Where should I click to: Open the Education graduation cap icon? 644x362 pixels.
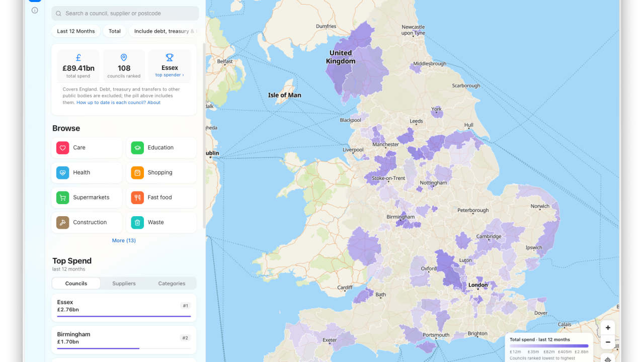pyautogui.click(x=137, y=148)
